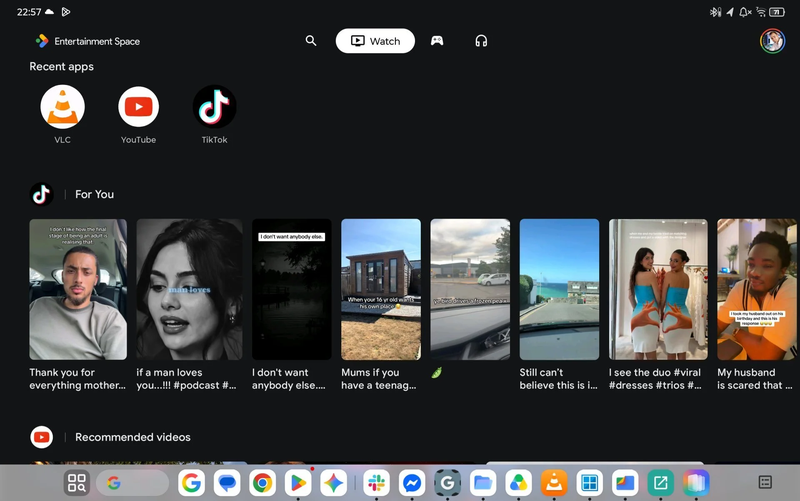The height and width of the screenshot is (501, 800).
Task: Tap the Wi-Fi status icon
Action: click(761, 12)
